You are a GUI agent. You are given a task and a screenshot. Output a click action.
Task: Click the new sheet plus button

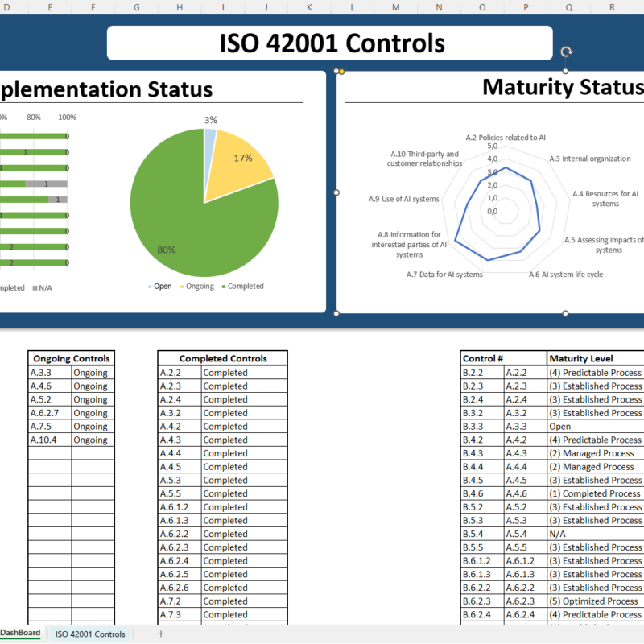click(160, 634)
